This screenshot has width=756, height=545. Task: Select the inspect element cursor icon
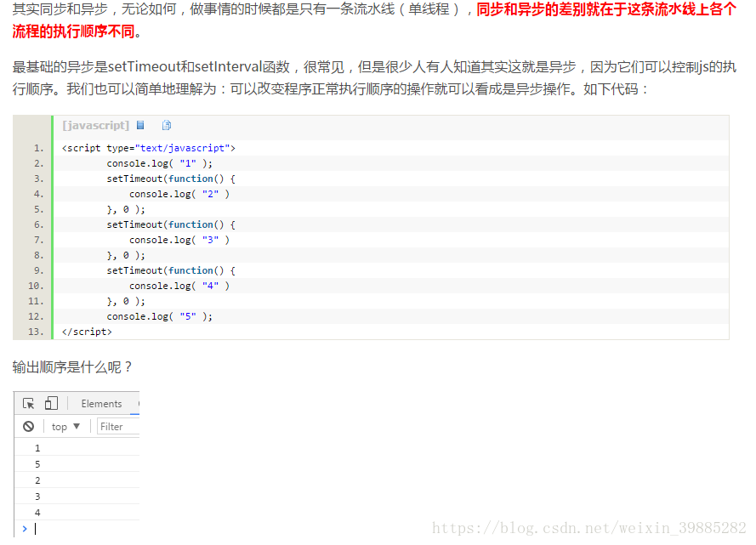(x=28, y=403)
